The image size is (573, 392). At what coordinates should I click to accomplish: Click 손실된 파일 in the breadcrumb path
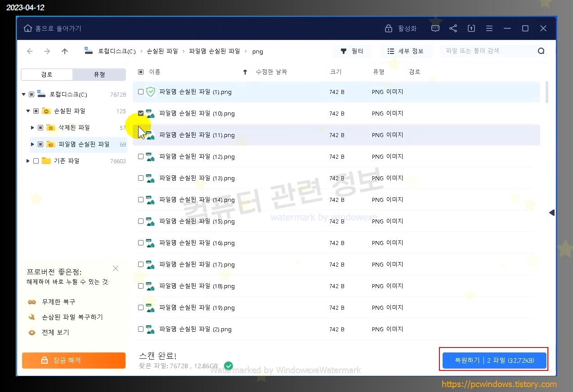[162, 51]
